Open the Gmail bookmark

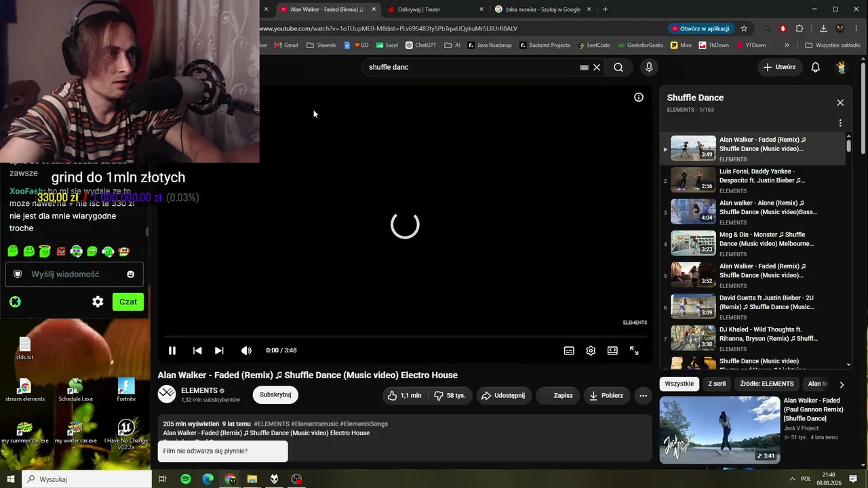point(286,45)
